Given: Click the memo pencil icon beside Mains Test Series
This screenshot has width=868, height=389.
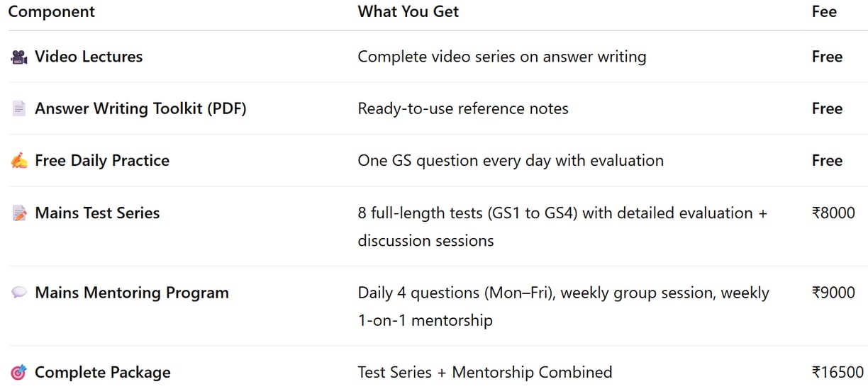Looking at the screenshot, I should [19, 213].
